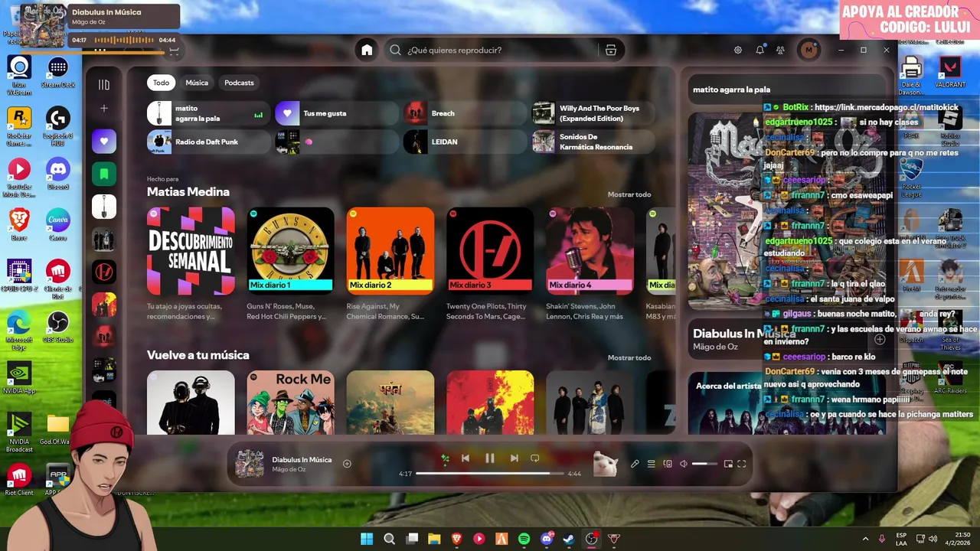Collapse Your Library sidebar icon
This screenshot has height=551, width=980.
pos(104,84)
